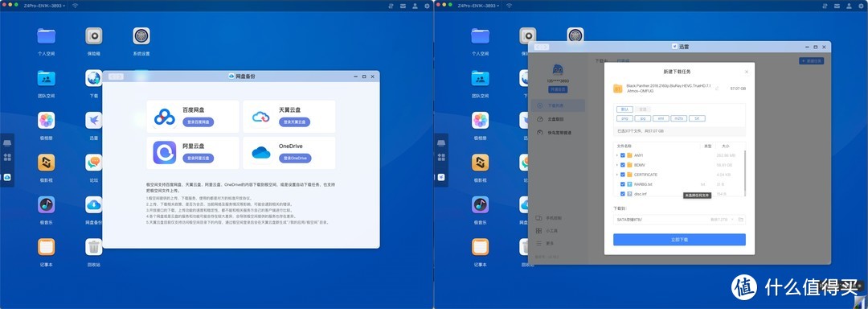Click 登录百度网盘 login button
The height and width of the screenshot is (309, 868).
[x=199, y=122]
